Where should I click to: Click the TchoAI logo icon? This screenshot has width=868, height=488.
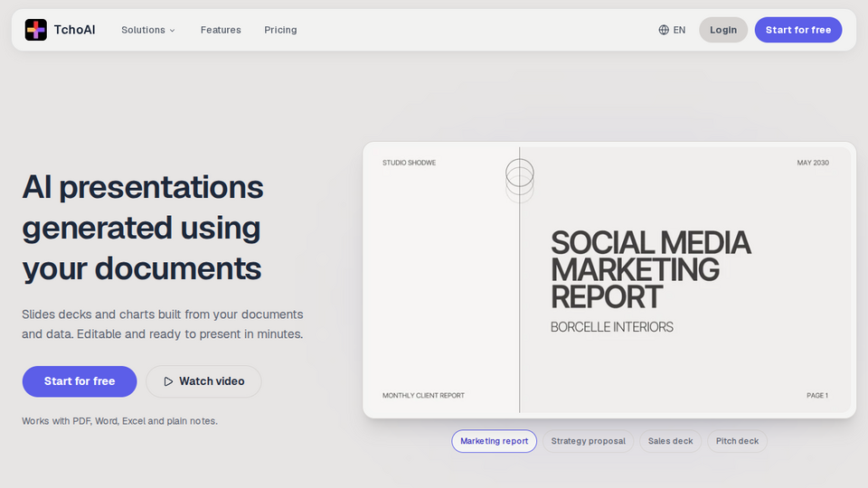(x=36, y=30)
